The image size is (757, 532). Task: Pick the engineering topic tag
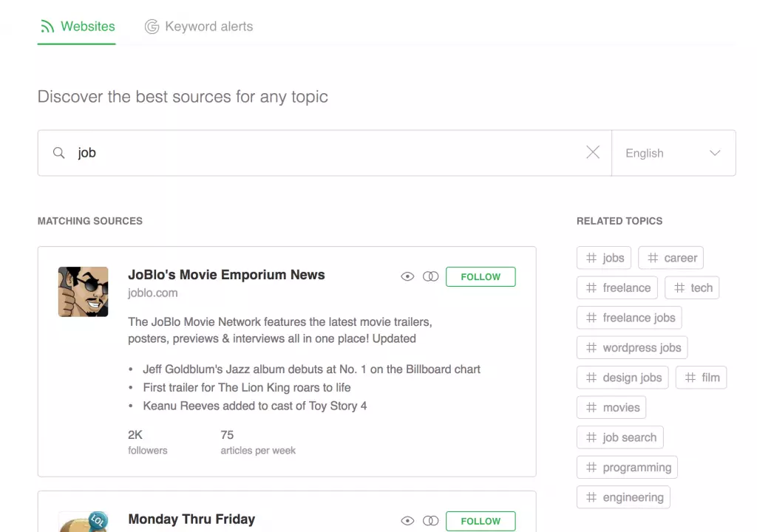click(x=624, y=497)
